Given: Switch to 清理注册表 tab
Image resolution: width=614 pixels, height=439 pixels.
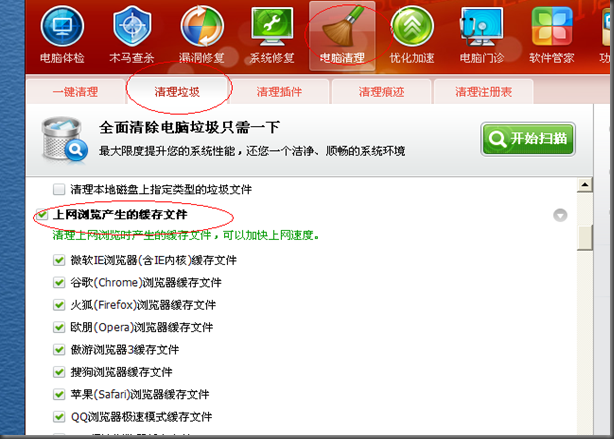Looking at the screenshot, I should pyautogui.click(x=484, y=92).
